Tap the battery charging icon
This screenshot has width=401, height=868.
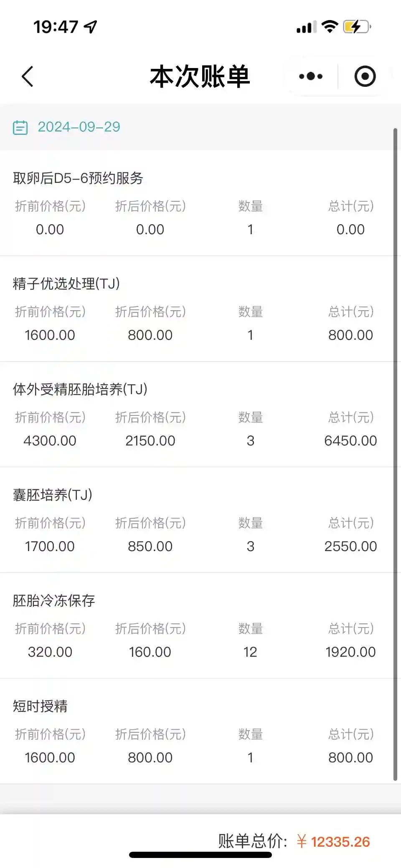click(x=356, y=27)
